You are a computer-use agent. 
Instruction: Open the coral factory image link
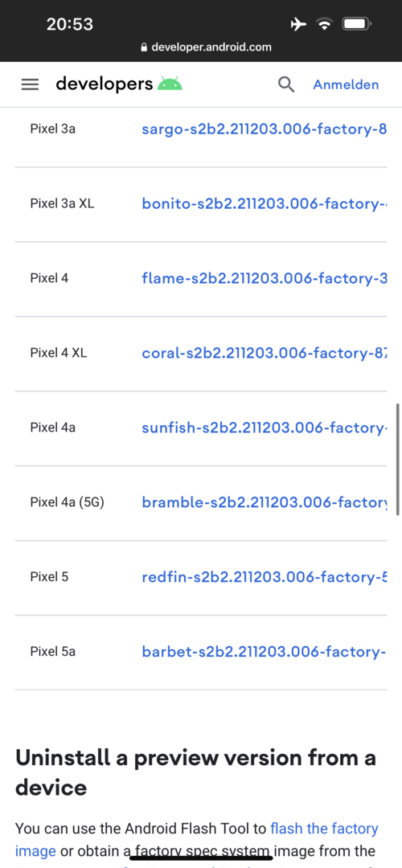pos(265,353)
